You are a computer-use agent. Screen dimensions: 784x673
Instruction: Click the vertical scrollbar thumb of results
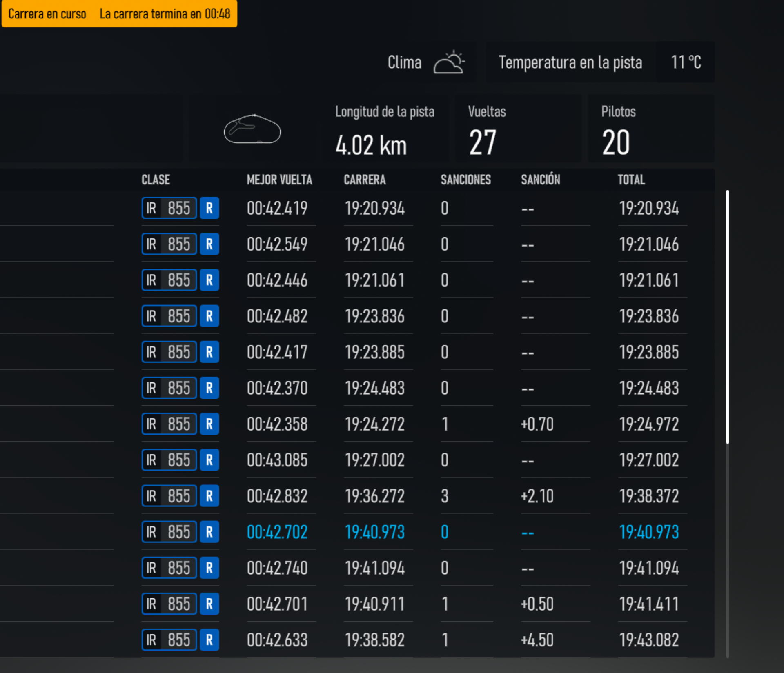click(727, 316)
